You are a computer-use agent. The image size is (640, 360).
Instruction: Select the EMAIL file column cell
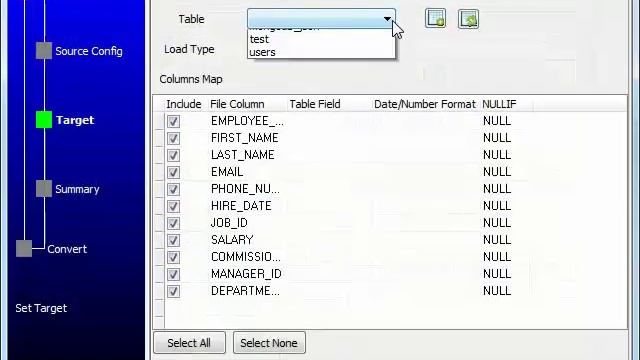(227, 172)
